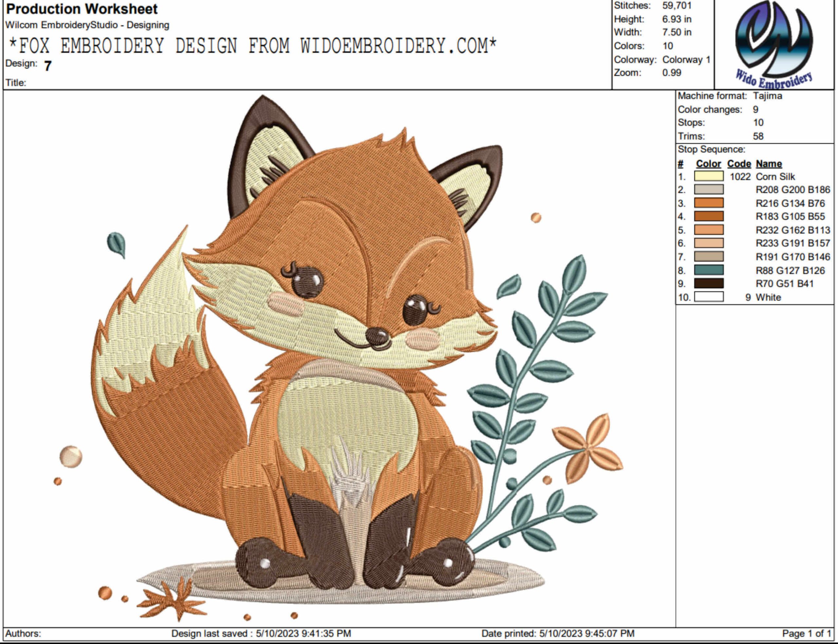
Task: Click the R70 G51 B41 name text
Action: point(784,284)
